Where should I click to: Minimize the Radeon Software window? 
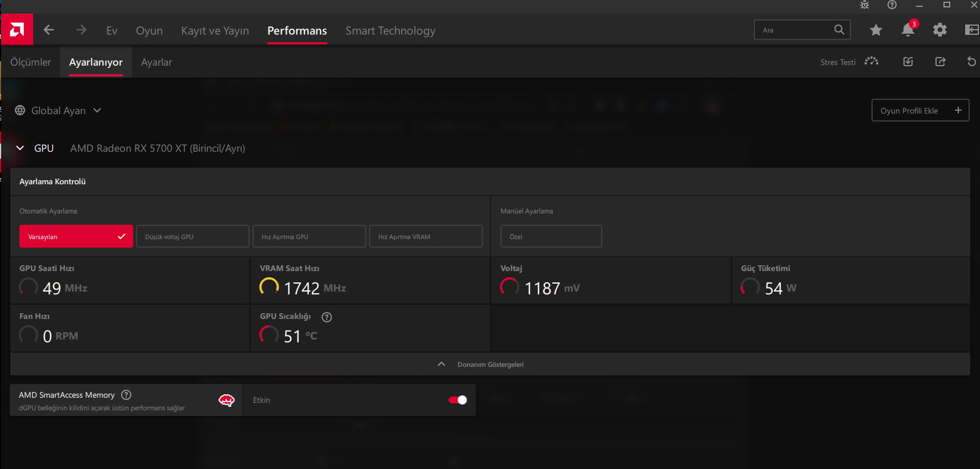[x=919, y=5]
